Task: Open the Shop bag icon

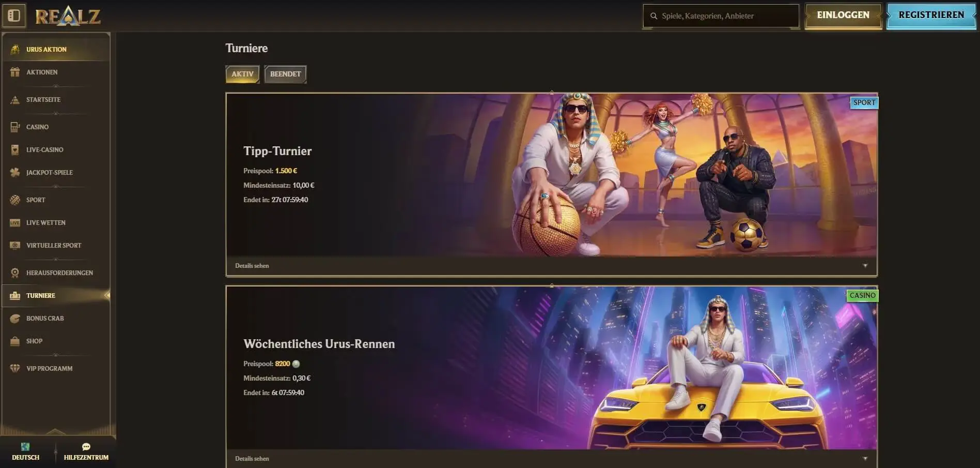Action: point(15,341)
